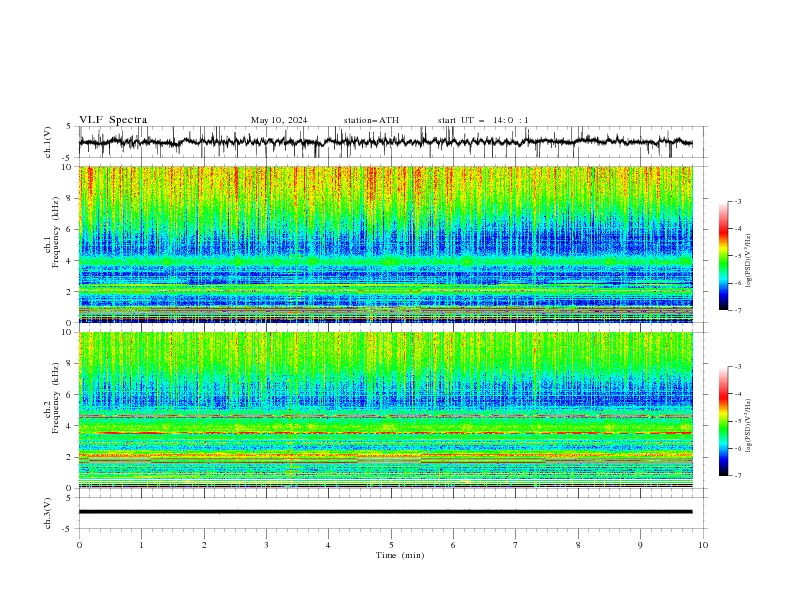
Task: Select the date text "May 10, 2024"
Action: tap(279, 120)
